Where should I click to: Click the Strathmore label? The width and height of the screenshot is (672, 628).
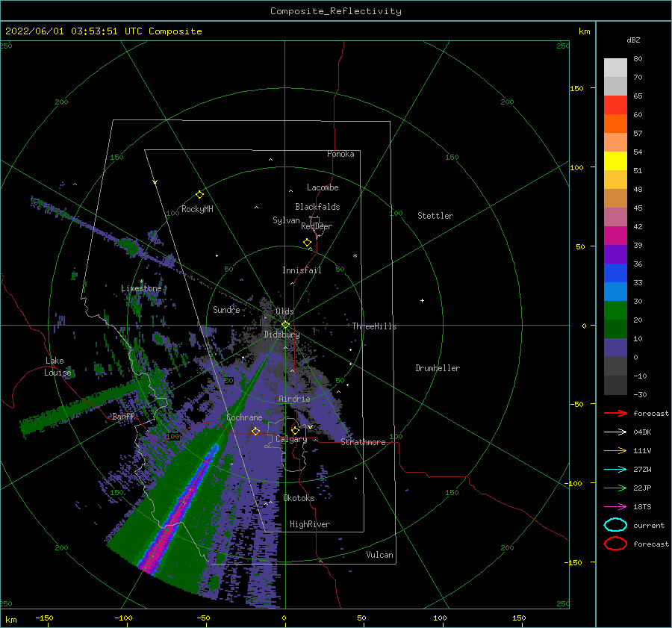363,442
